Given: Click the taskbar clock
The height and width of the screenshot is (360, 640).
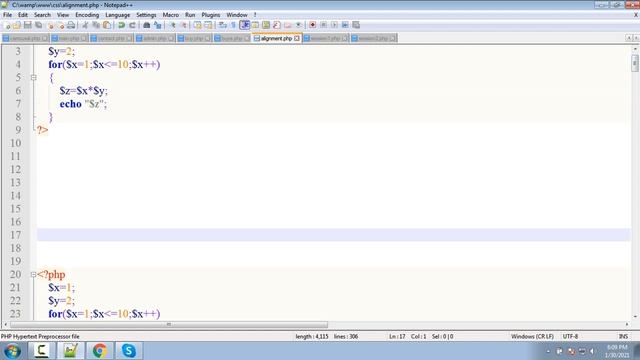Looking at the screenshot, I should tap(617, 351).
